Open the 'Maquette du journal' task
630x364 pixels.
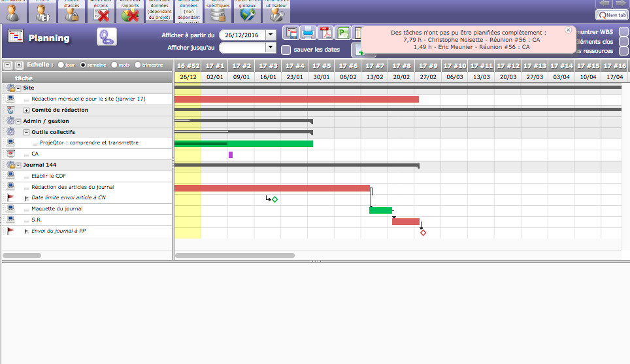pos(57,208)
